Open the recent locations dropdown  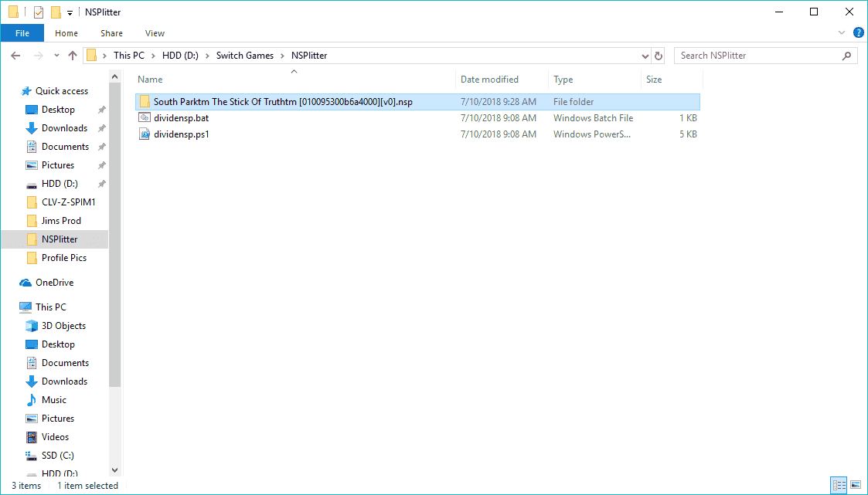tap(56, 56)
